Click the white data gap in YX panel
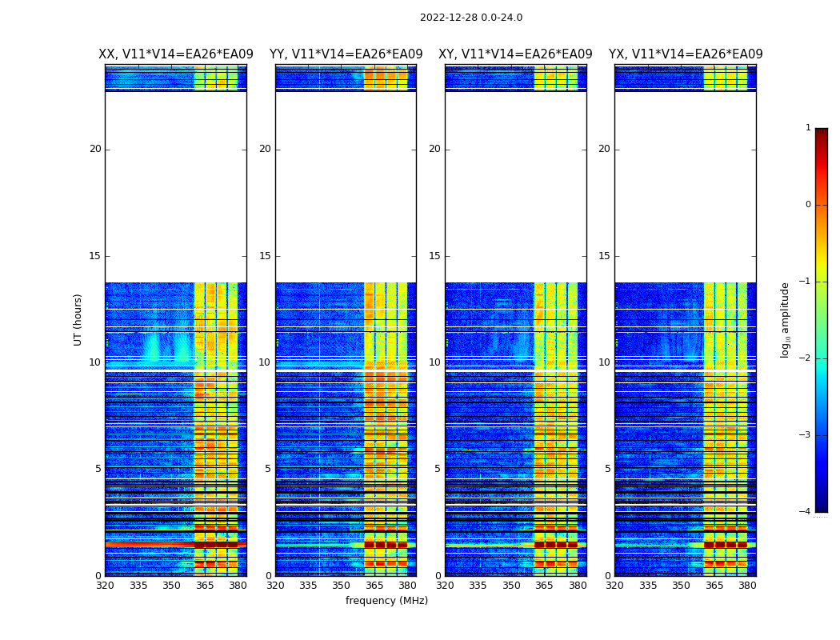Screen dimensions: 840x640 point(685,186)
